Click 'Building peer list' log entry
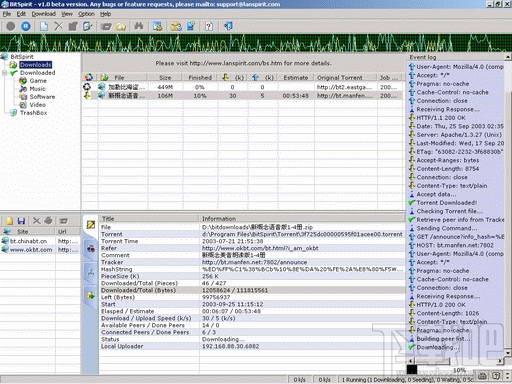 [443, 339]
